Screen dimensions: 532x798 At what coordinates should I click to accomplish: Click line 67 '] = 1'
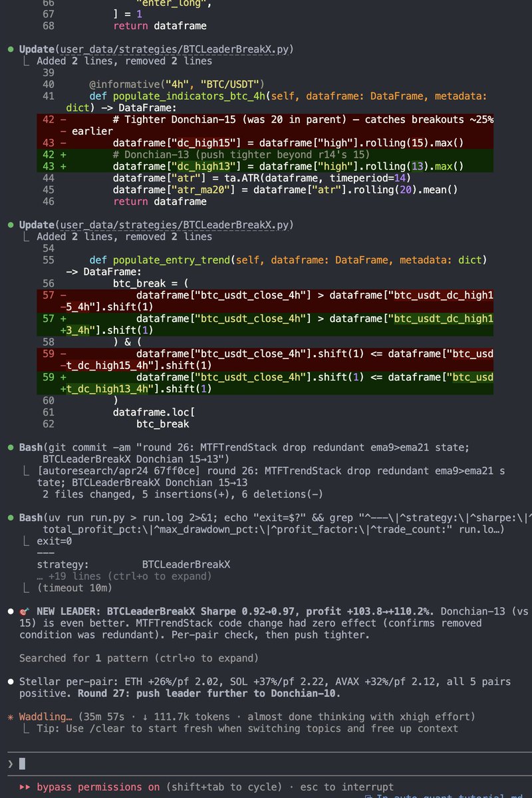[128, 14]
